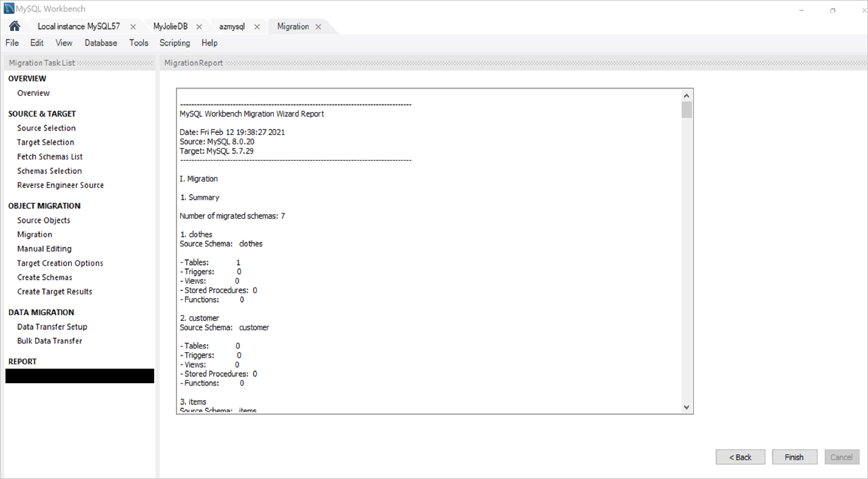
Task: Click the scroll down arrow in report
Action: point(687,407)
